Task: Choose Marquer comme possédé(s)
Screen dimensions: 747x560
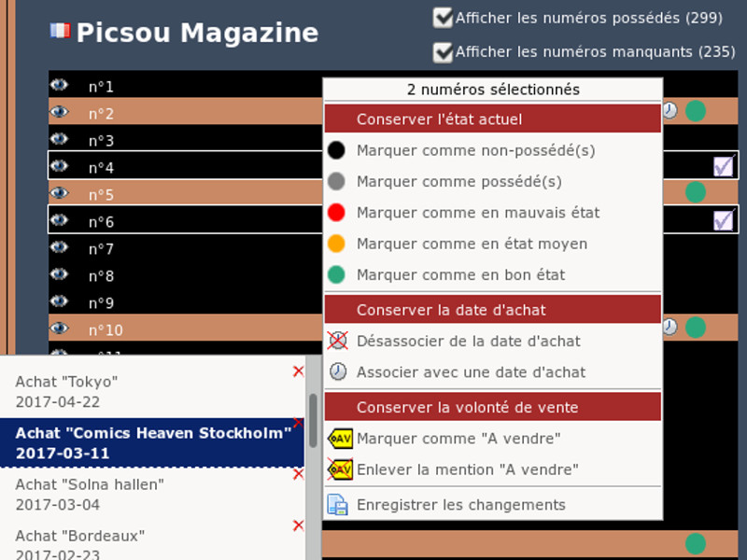Action: (x=493, y=181)
